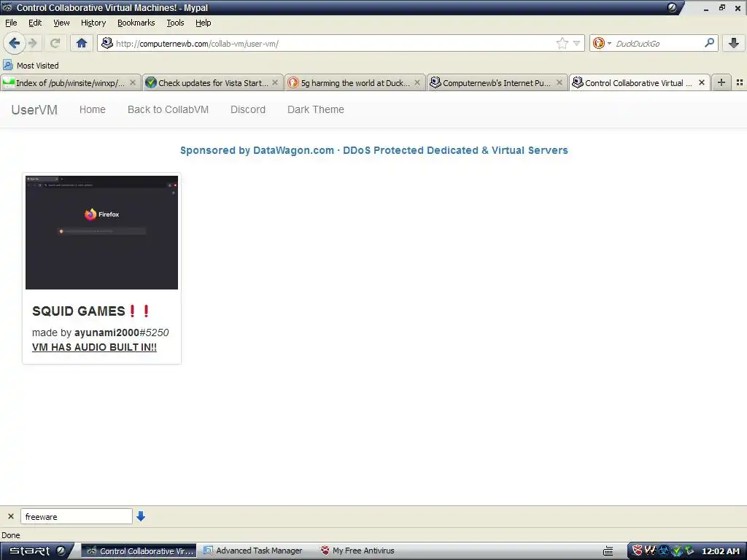The height and width of the screenshot is (560, 747).
Task: Click Back to CollabVM link
Action: [169, 109]
